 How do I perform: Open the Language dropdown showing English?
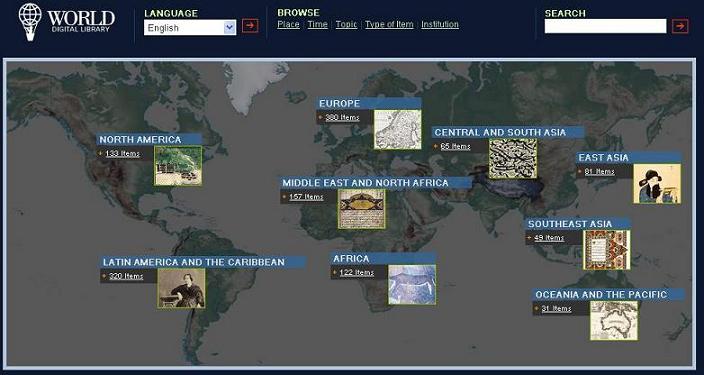point(190,27)
